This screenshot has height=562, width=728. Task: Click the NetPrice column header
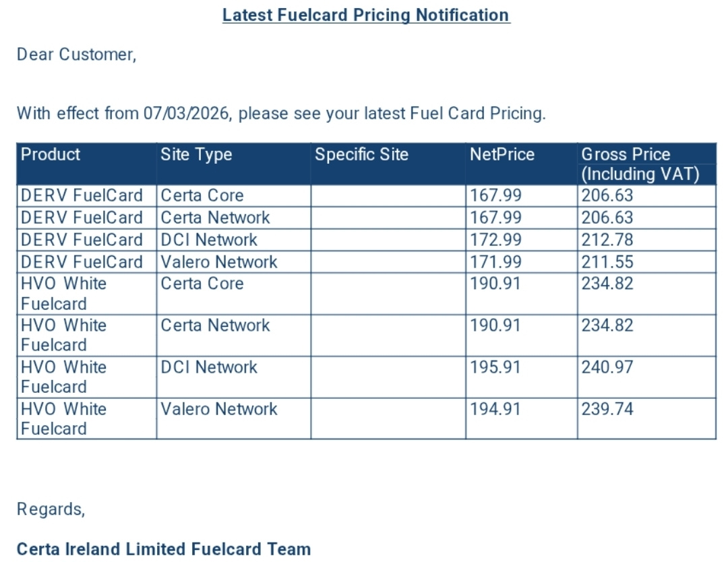click(x=502, y=154)
